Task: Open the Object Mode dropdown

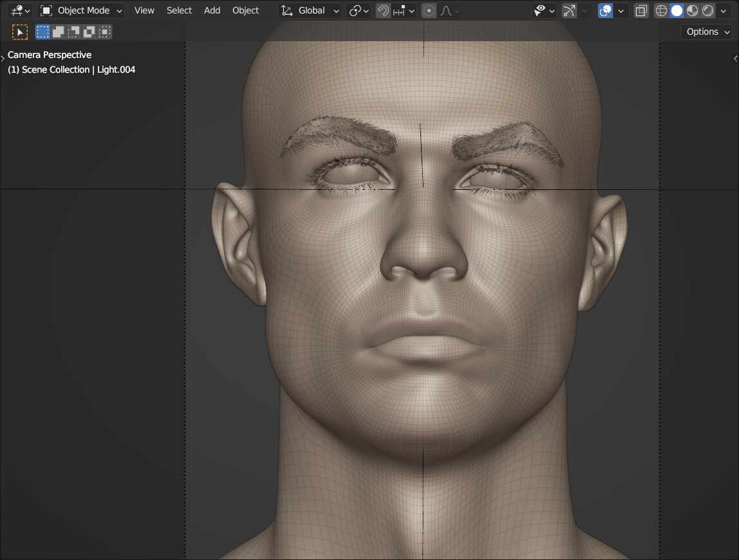Action: 81,10
